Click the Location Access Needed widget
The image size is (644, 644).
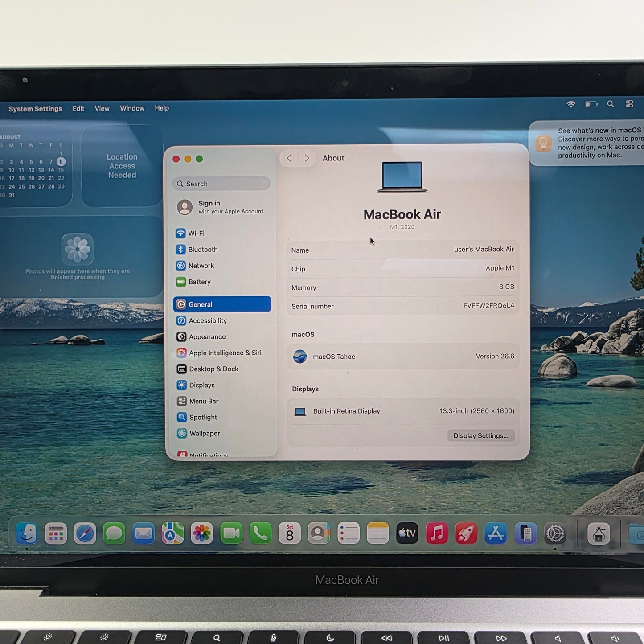coord(122,166)
